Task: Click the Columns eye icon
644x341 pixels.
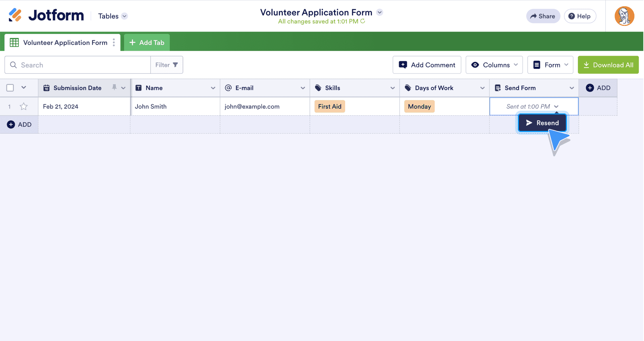Action: coord(475,64)
